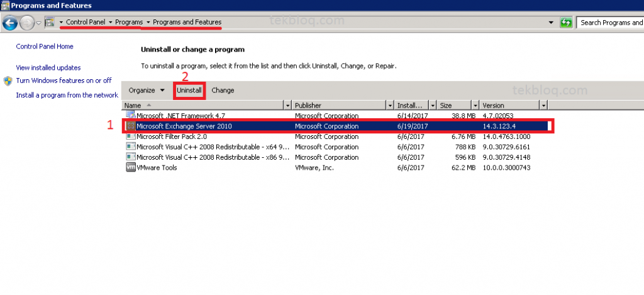Viewport: 644px width, 295px height.
Task: Click version 14.3.123.4 cell
Action: click(x=499, y=126)
